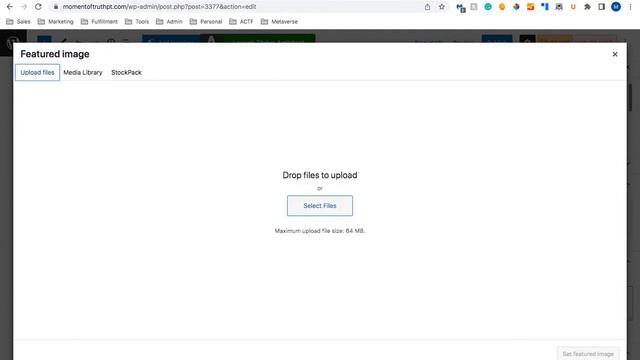The image size is (640, 360).
Task: Open the Personal bookmarks folder
Action: 206,22
